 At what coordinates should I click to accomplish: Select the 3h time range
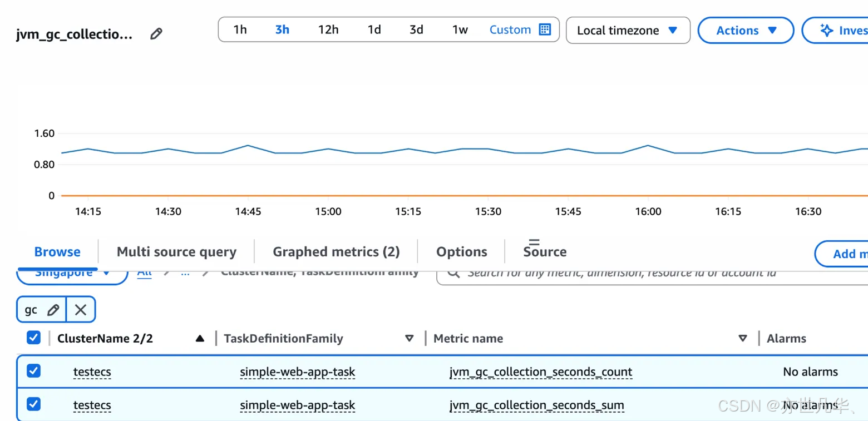(x=282, y=29)
